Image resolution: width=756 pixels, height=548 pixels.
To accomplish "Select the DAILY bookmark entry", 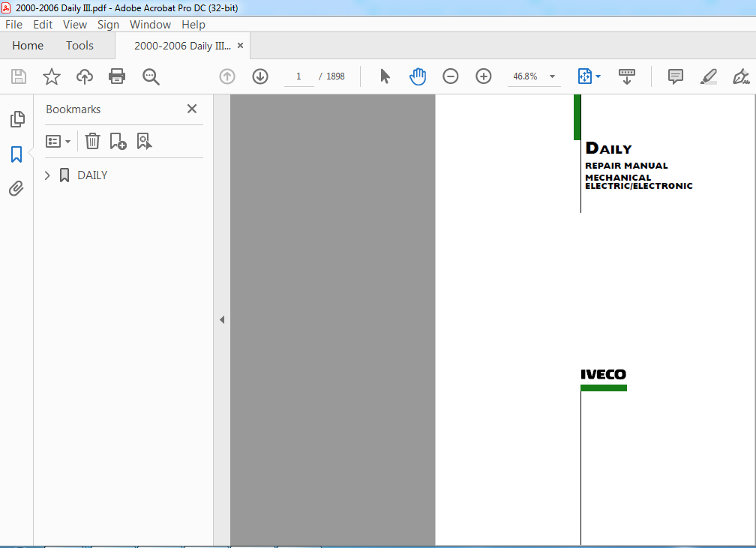I will tap(92, 175).
